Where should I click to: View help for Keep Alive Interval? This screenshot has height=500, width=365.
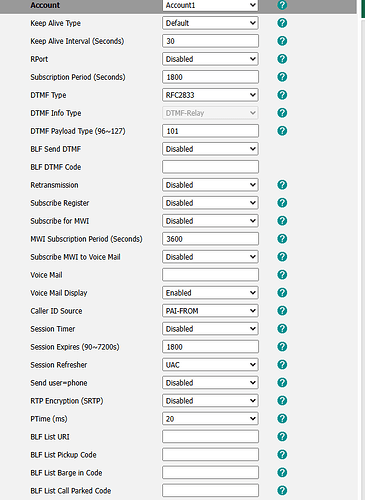click(282, 41)
